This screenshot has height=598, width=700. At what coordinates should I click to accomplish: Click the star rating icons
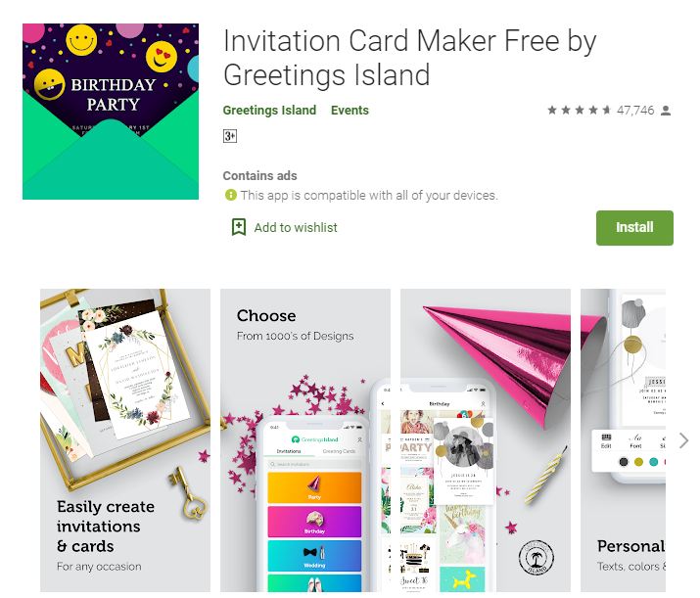[x=579, y=110]
